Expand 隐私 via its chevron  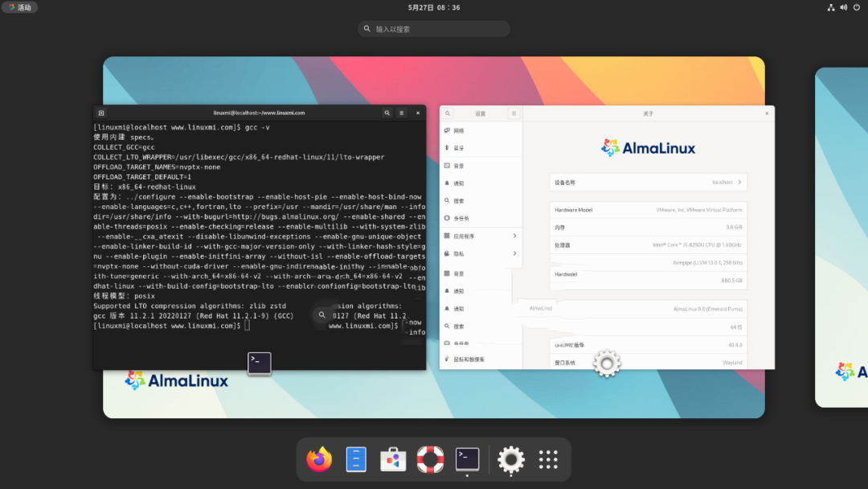pyautogui.click(x=514, y=253)
